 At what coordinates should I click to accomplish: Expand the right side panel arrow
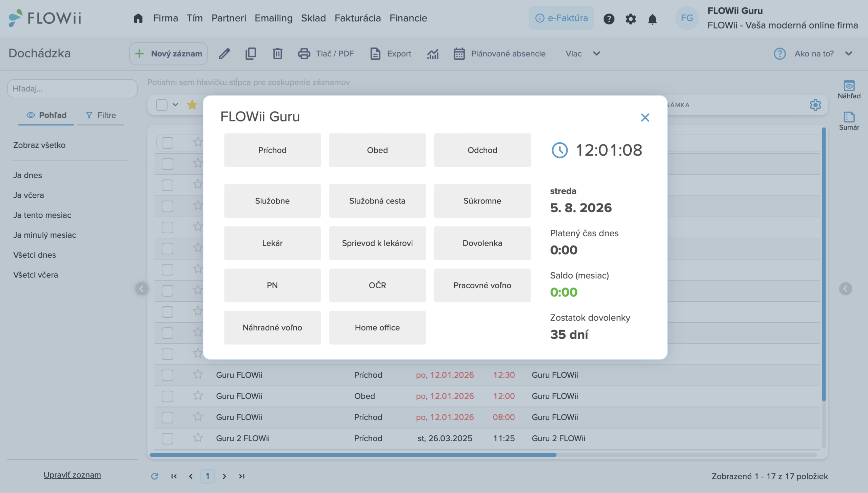(x=845, y=289)
